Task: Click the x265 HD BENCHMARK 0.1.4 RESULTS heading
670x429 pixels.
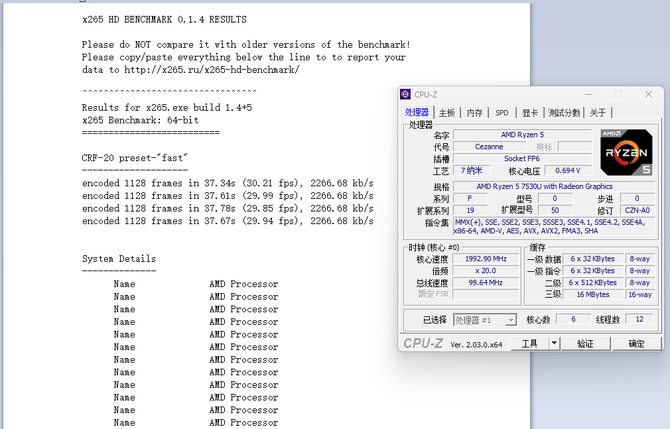Action: coord(164,20)
